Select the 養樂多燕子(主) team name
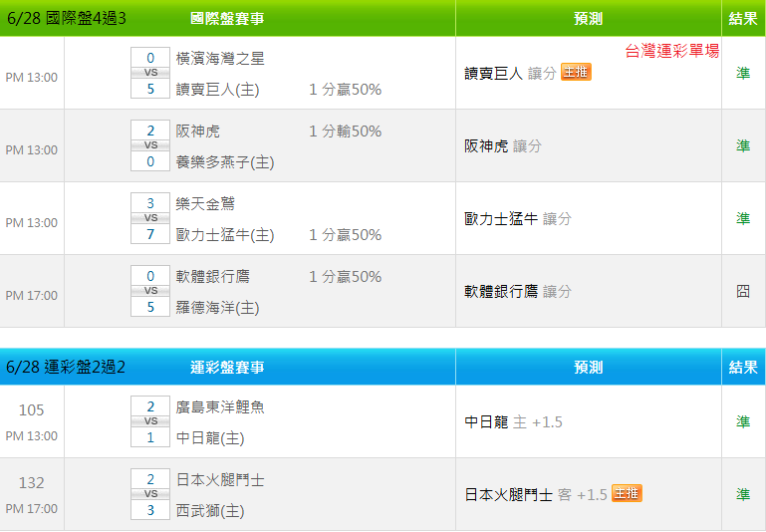This screenshot has width=766, height=532. [225, 162]
